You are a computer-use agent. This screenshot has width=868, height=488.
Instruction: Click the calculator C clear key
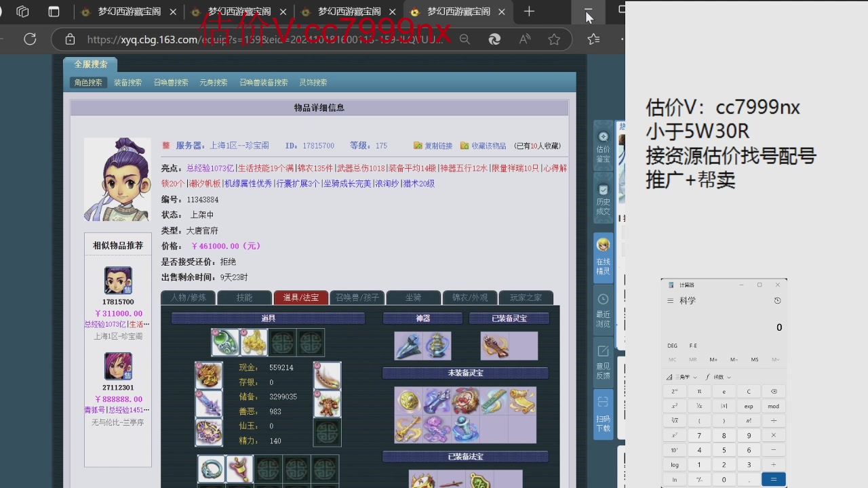point(749,391)
